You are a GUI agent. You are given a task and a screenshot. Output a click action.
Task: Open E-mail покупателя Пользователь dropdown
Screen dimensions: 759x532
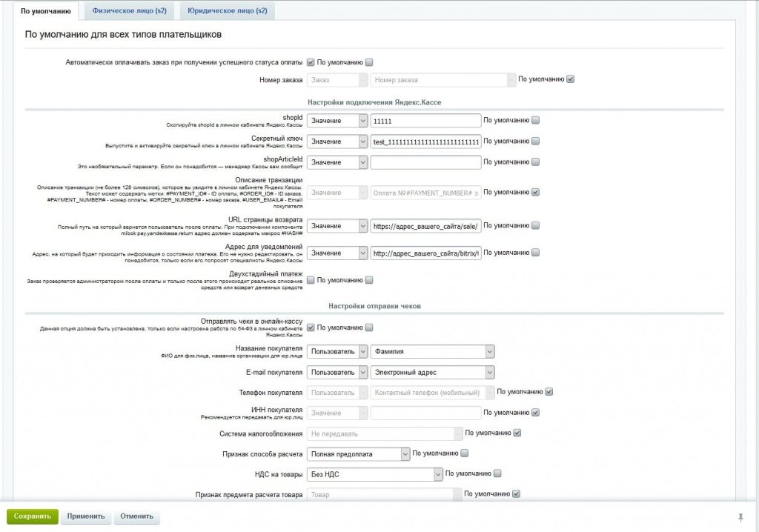pos(337,373)
